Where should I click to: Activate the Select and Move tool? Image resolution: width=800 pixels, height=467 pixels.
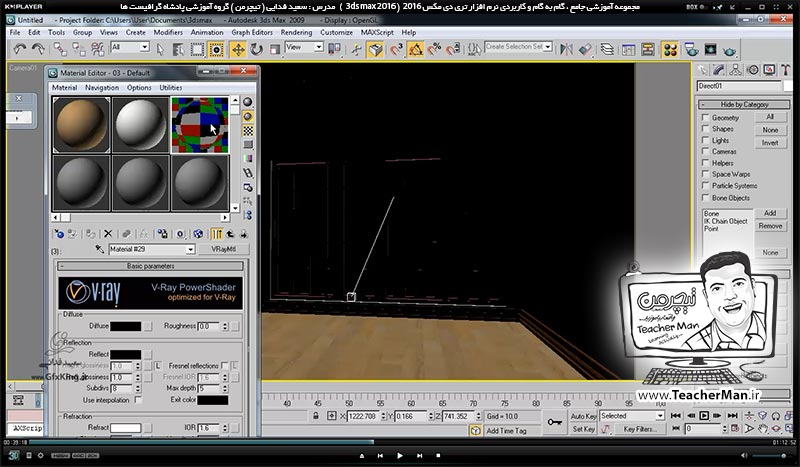click(x=238, y=50)
